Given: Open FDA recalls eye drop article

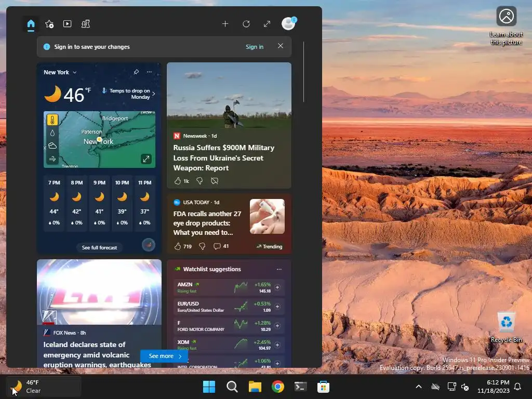Looking at the screenshot, I should [207, 223].
